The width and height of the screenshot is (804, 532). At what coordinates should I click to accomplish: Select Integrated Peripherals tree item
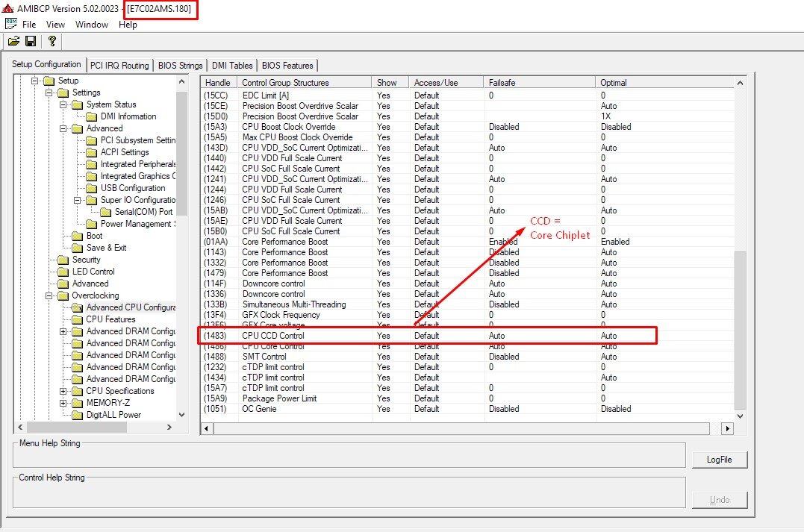pyautogui.click(x=138, y=164)
